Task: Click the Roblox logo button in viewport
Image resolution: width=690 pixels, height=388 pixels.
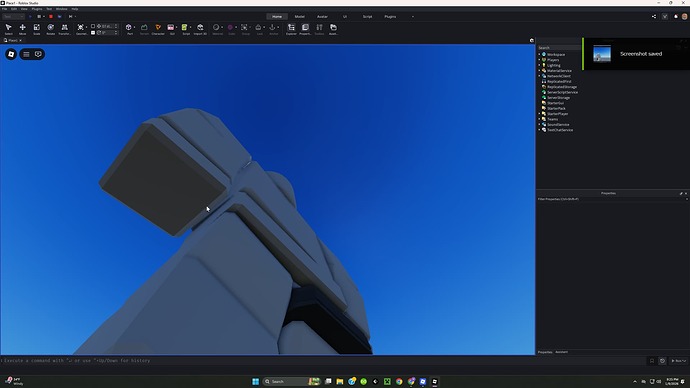Action: (x=11, y=54)
